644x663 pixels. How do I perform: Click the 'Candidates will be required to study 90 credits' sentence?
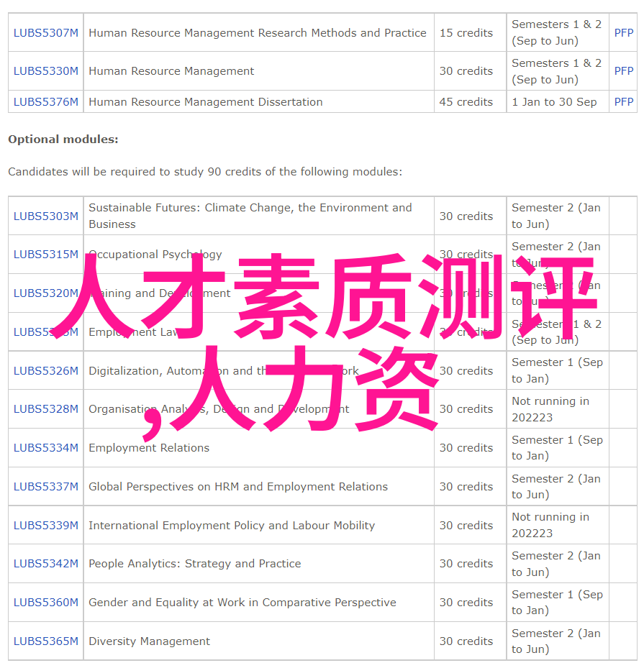(205, 172)
